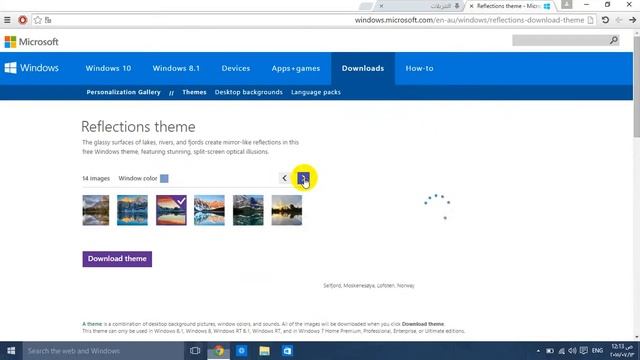The width and height of the screenshot is (640, 360).
Task: Select the sixth sunset silhouette thumbnail
Action: tap(287, 210)
